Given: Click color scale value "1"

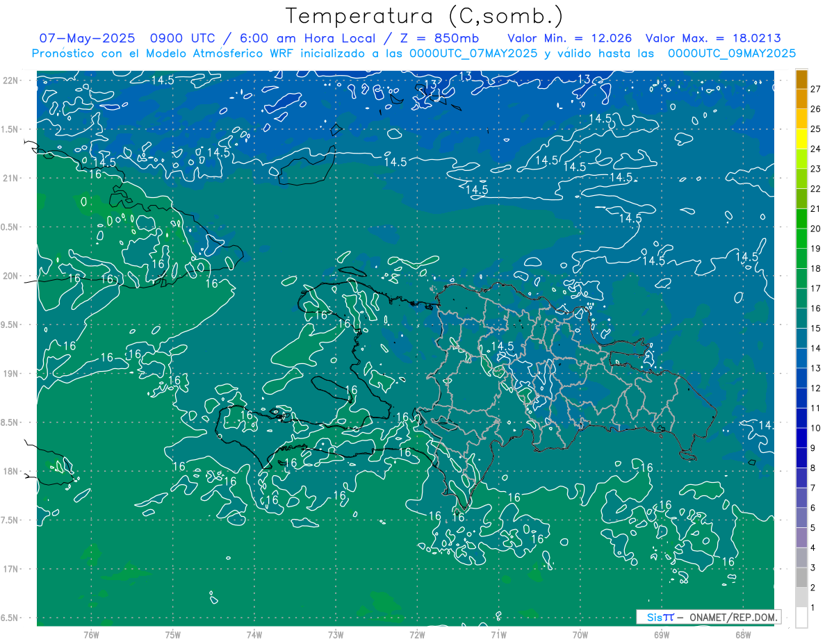Looking at the screenshot, I should tap(814, 608).
